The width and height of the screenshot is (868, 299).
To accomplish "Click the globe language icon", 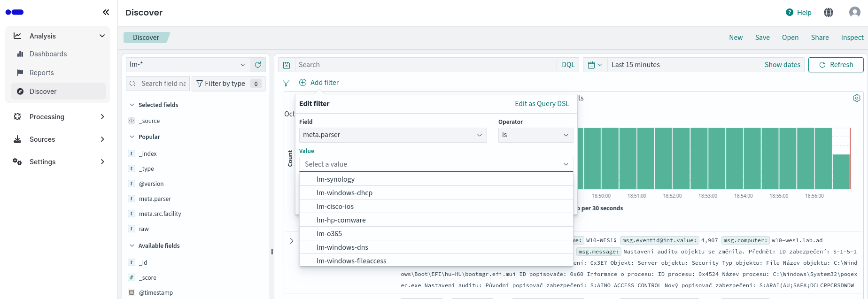I will (x=829, y=13).
